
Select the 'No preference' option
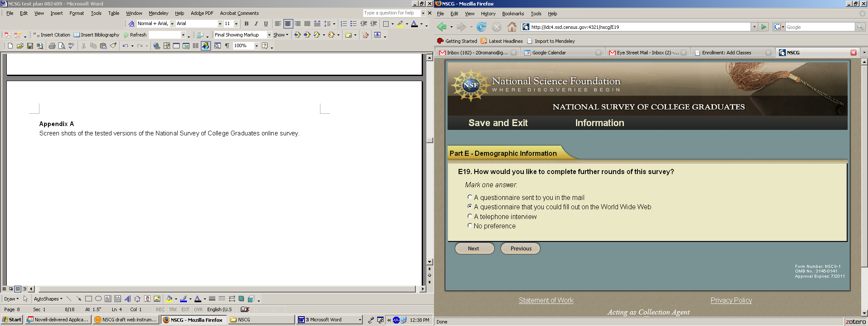[470, 225]
